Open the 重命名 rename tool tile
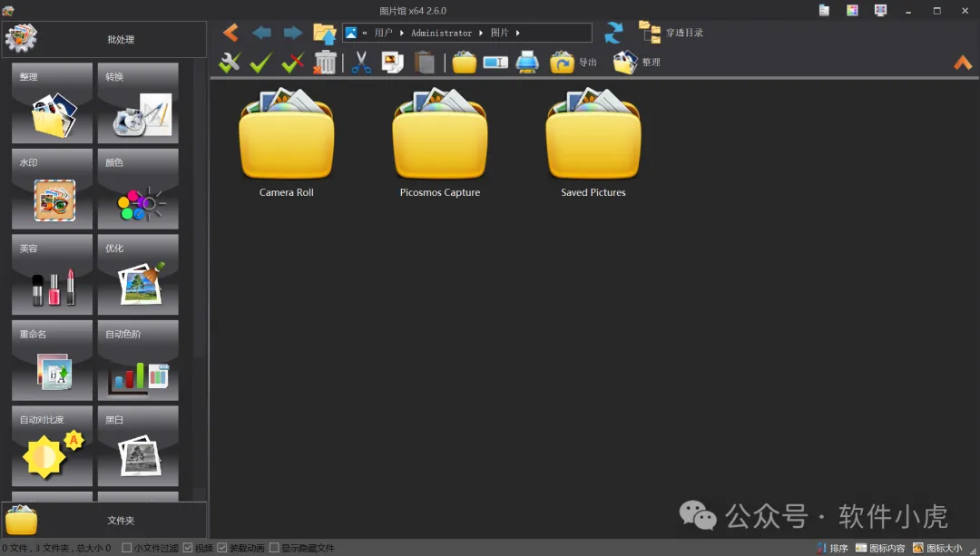The image size is (980, 556). coord(52,360)
